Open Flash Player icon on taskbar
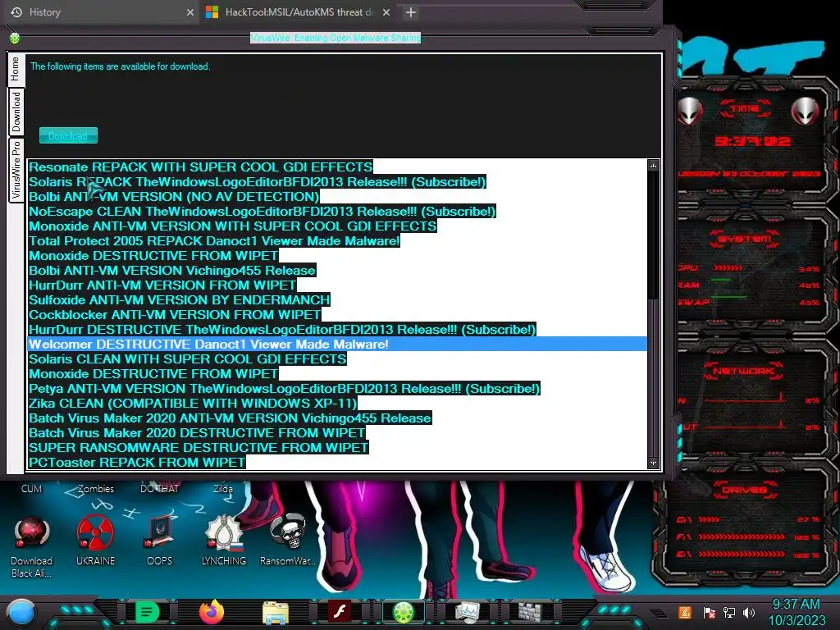The height and width of the screenshot is (630, 840). (x=340, y=612)
